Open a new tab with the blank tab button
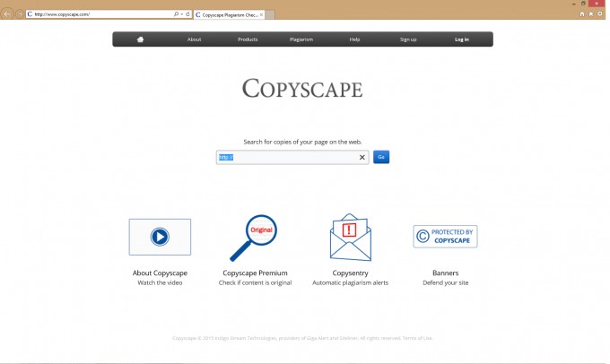 (x=270, y=14)
